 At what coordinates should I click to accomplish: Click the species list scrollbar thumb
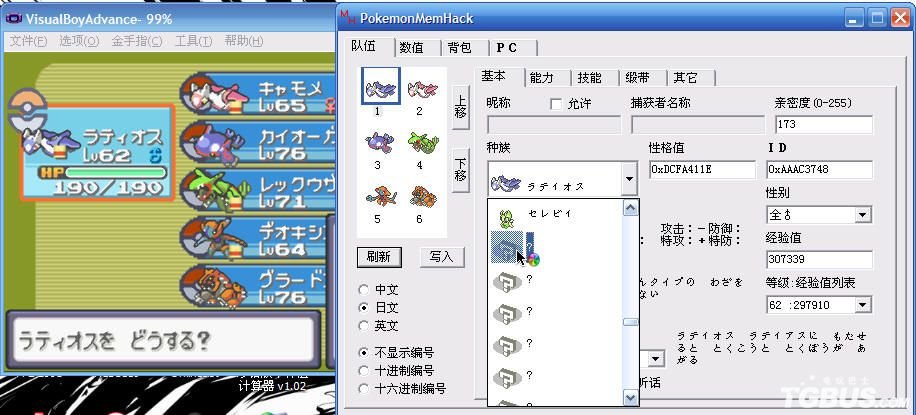click(630, 322)
